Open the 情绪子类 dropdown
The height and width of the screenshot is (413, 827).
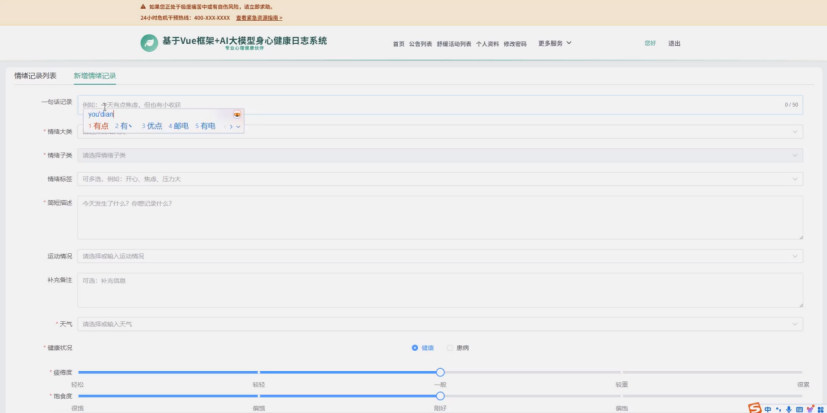tap(440, 155)
